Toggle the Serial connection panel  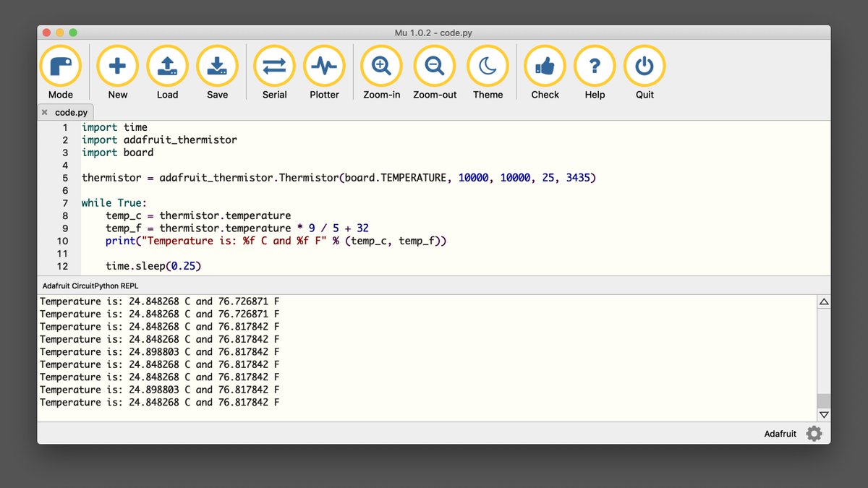tap(274, 72)
